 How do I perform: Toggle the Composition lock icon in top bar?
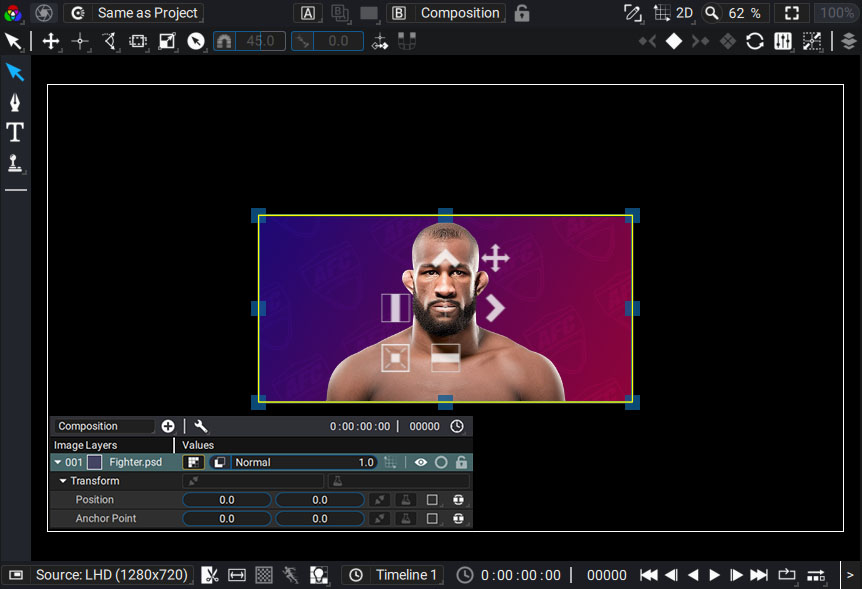[x=522, y=13]
